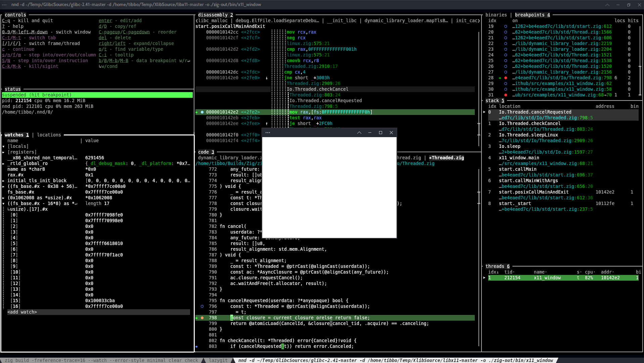Expand the [registers] watch entry

point(3,152)
